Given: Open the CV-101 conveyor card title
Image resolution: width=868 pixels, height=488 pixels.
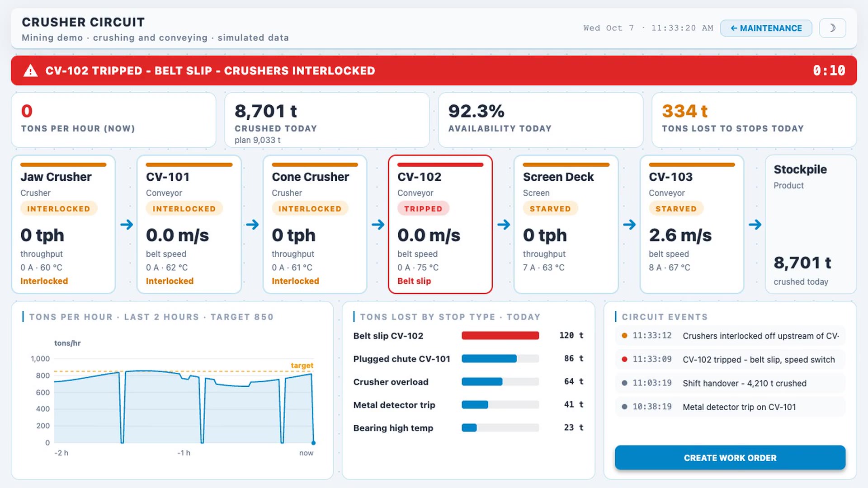Looking at the screenshot, I should coord(168,177).
